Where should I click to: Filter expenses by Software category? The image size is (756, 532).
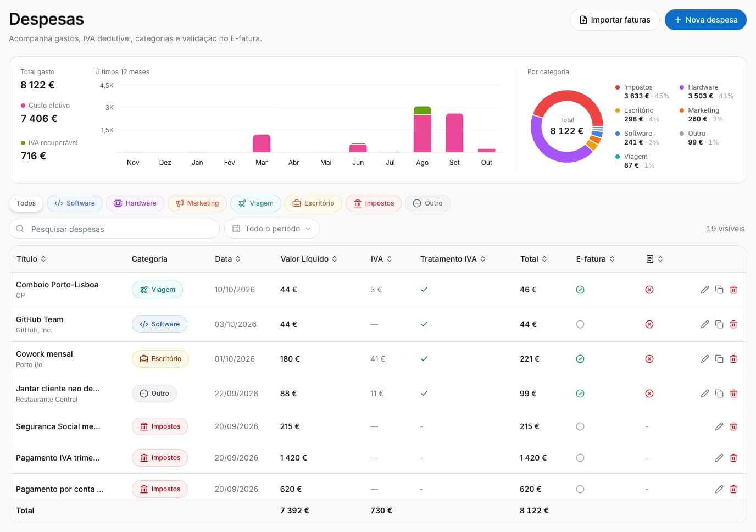tap(75, 203)
